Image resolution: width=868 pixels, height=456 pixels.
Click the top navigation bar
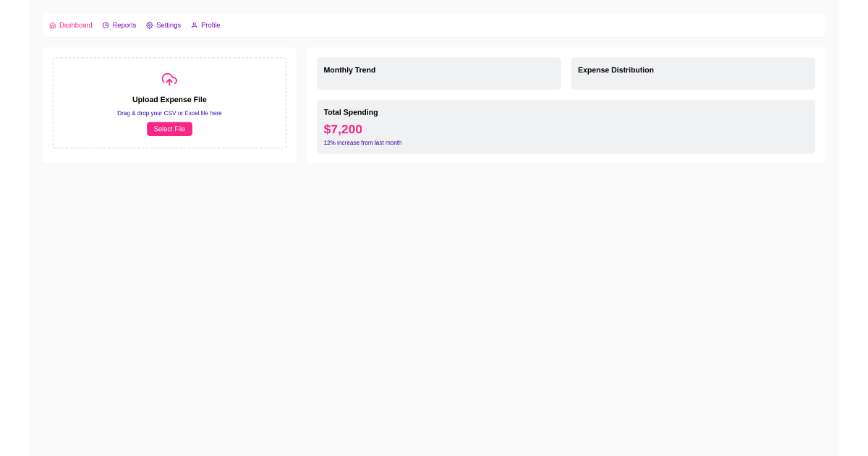434,25
